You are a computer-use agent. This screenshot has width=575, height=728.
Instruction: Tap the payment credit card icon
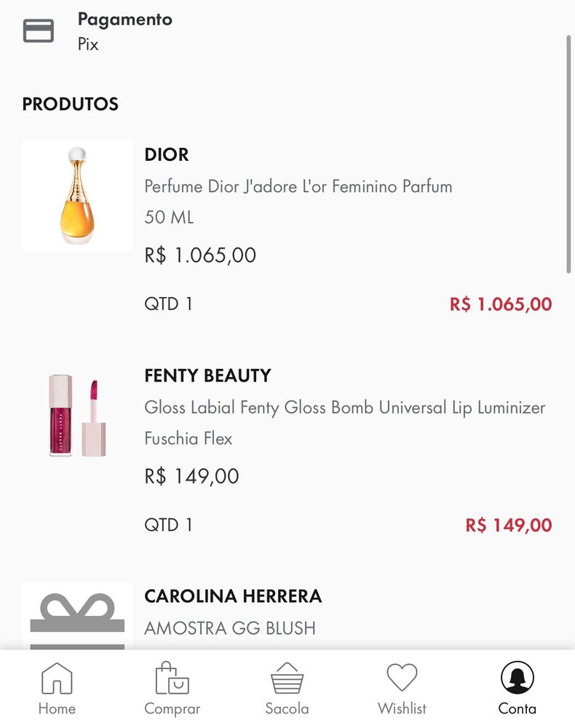tap(39, 31)
